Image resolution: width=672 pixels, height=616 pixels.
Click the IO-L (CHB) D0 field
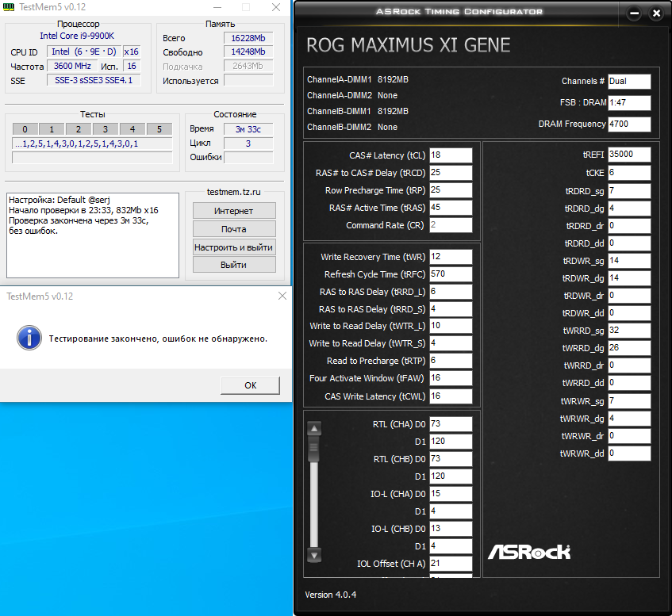(451, 529)
